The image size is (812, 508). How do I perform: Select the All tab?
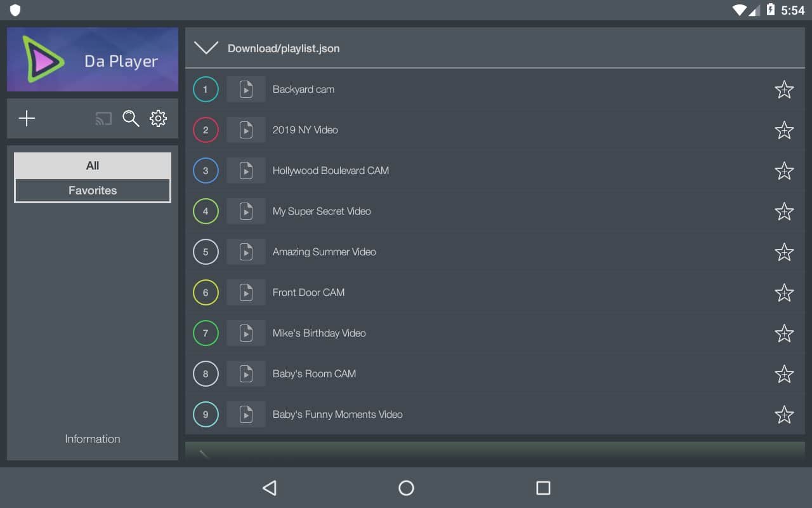[x=93, y=166]
